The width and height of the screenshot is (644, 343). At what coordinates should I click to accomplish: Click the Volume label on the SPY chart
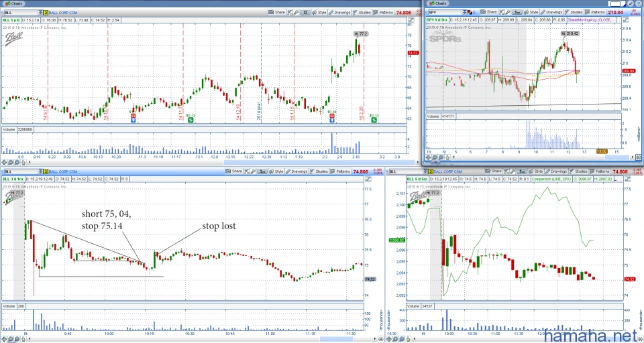(433, 117)
